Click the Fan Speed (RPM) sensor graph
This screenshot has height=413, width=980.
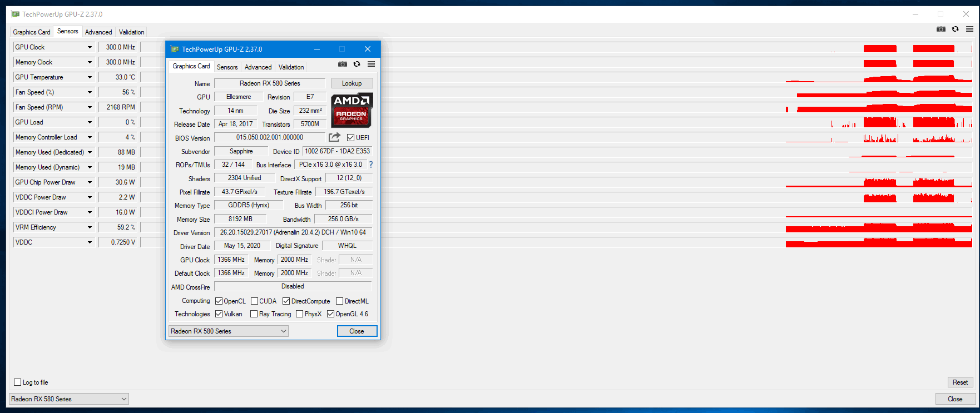(556, 107)
